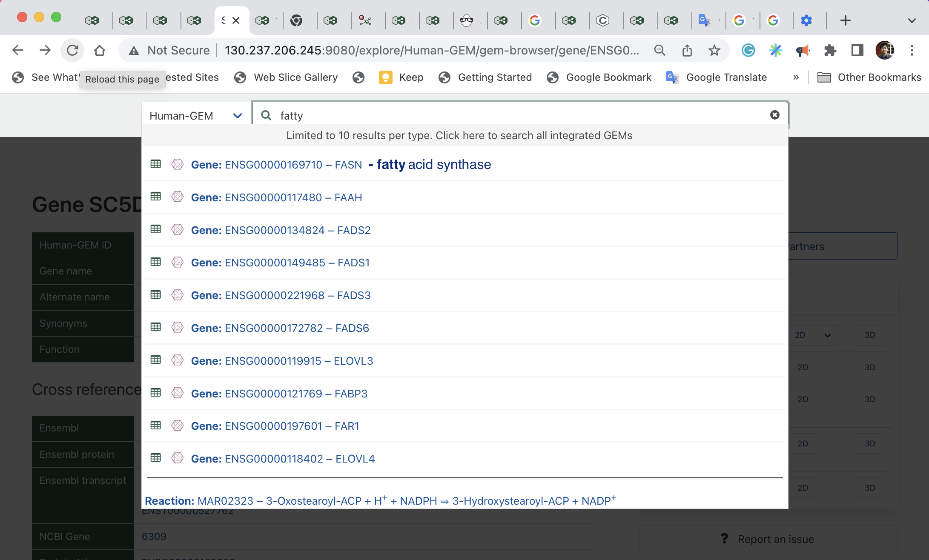This screenshot has height=560, width=929.
Task: Show hidden bookmarks with the double-chevron
Action: point(796,77)
